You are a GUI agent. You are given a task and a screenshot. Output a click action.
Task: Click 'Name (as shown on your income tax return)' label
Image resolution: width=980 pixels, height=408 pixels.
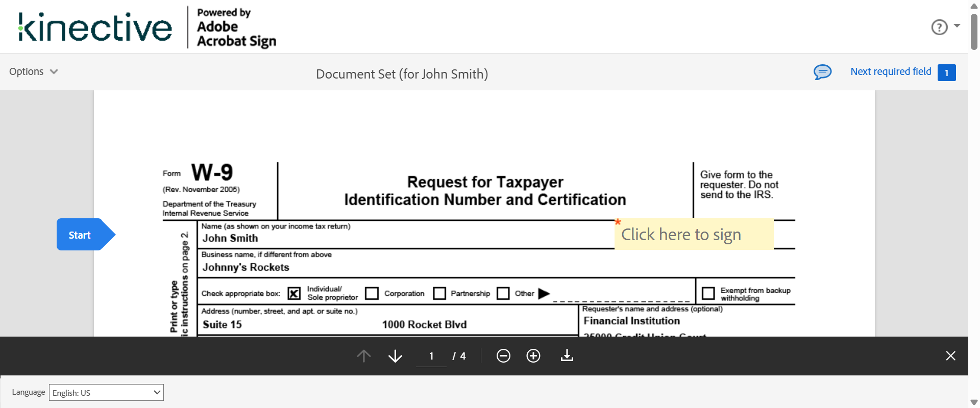tap(276, 226)
